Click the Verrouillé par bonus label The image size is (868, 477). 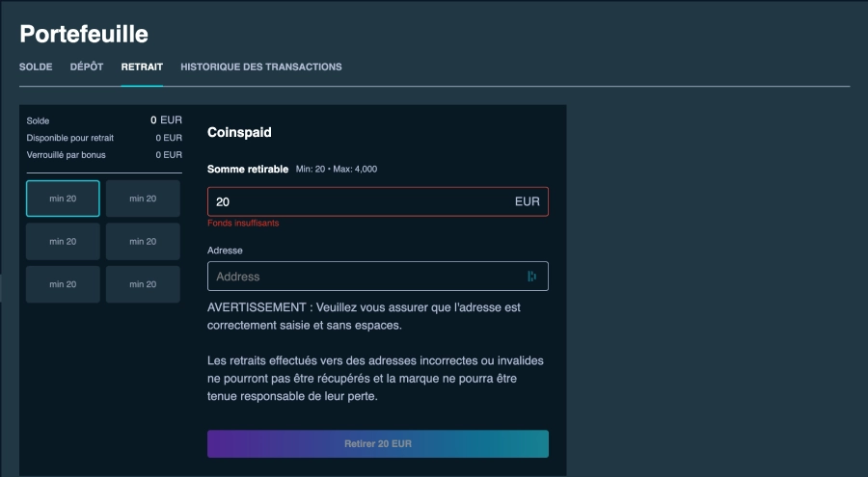[66, 155]
